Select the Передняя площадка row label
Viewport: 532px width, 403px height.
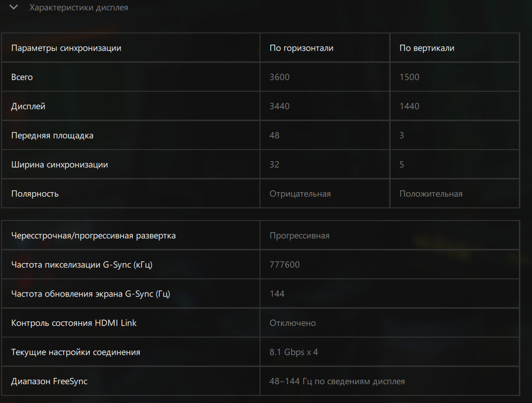[52, 135]
